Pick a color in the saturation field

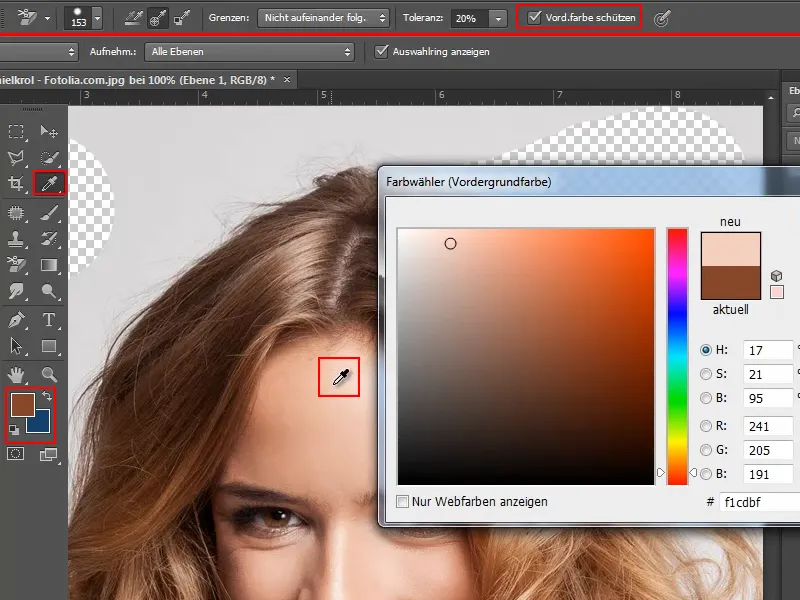[x=526, y=356]
